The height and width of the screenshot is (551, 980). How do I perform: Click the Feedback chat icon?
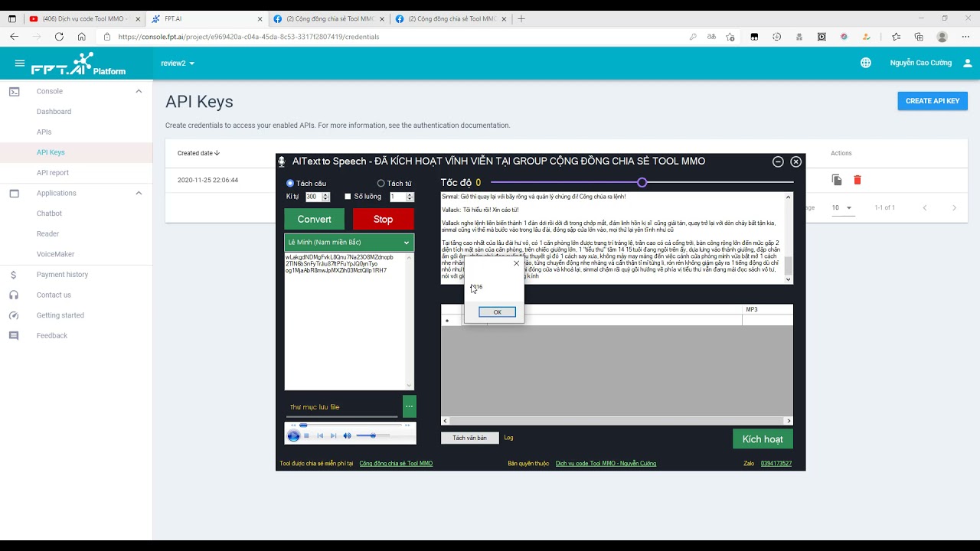point(14,336)
